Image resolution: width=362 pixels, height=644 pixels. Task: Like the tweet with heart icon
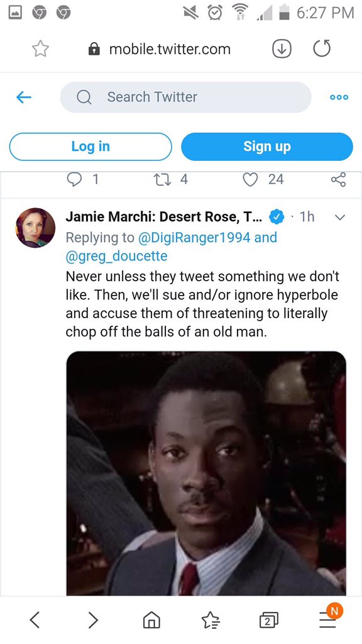click(250, 179)
